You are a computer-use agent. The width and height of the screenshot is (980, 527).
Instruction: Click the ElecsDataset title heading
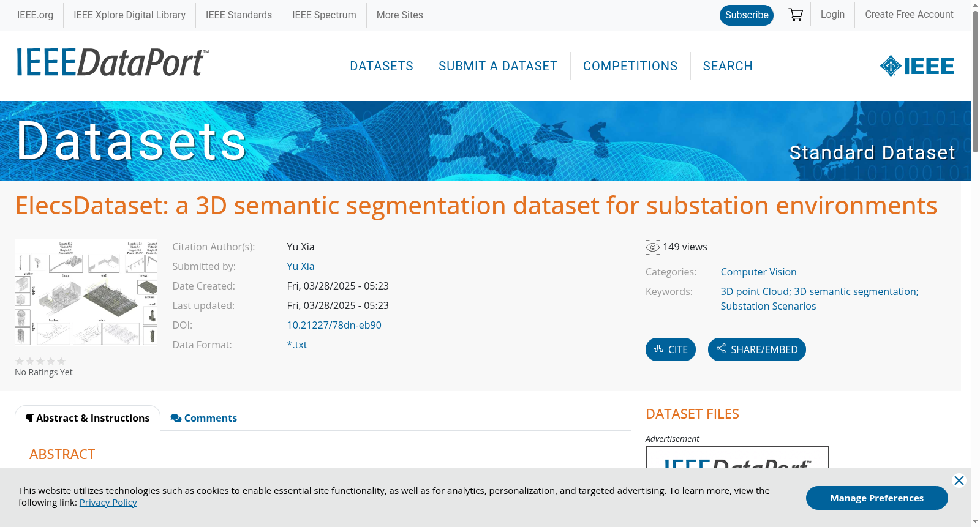[x=477, y=206]
